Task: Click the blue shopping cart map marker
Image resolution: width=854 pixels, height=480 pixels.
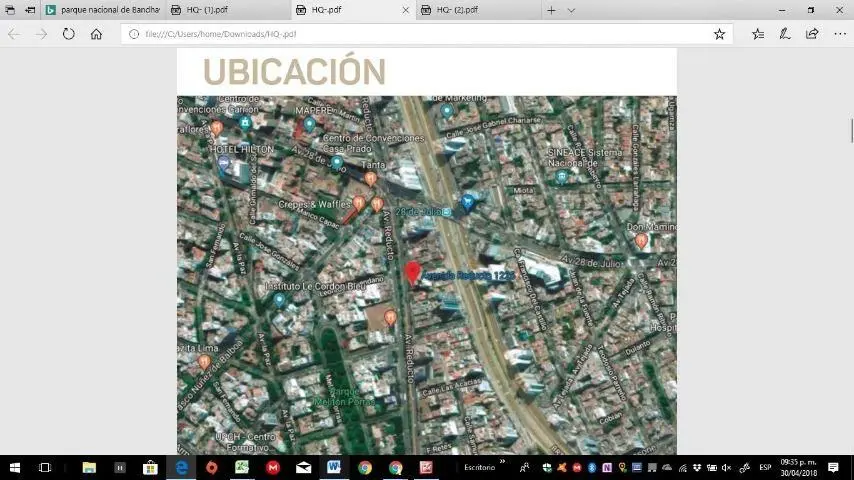Action: pos(467,202)
